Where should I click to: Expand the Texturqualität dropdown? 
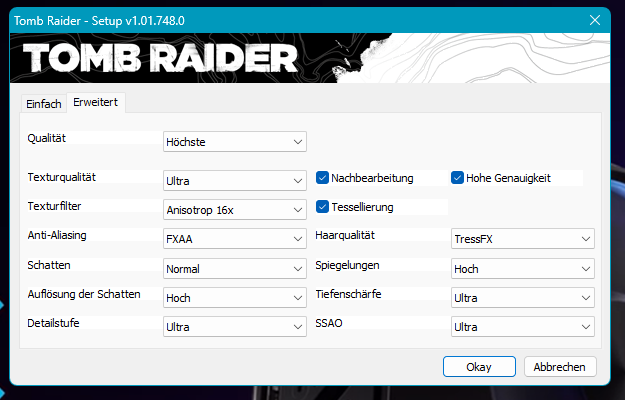click(x=235, y=181)
